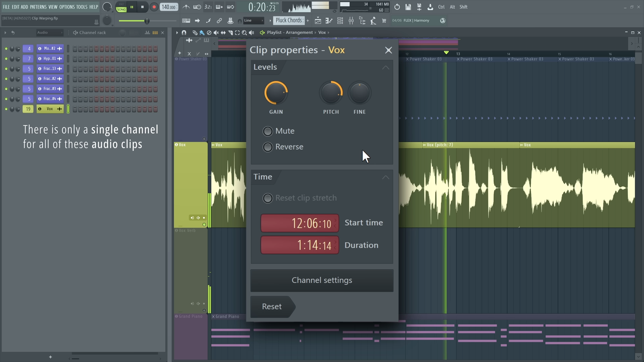644x362 pixels.
Task: Open the Playlist view icon
Action: coord(318,21)
